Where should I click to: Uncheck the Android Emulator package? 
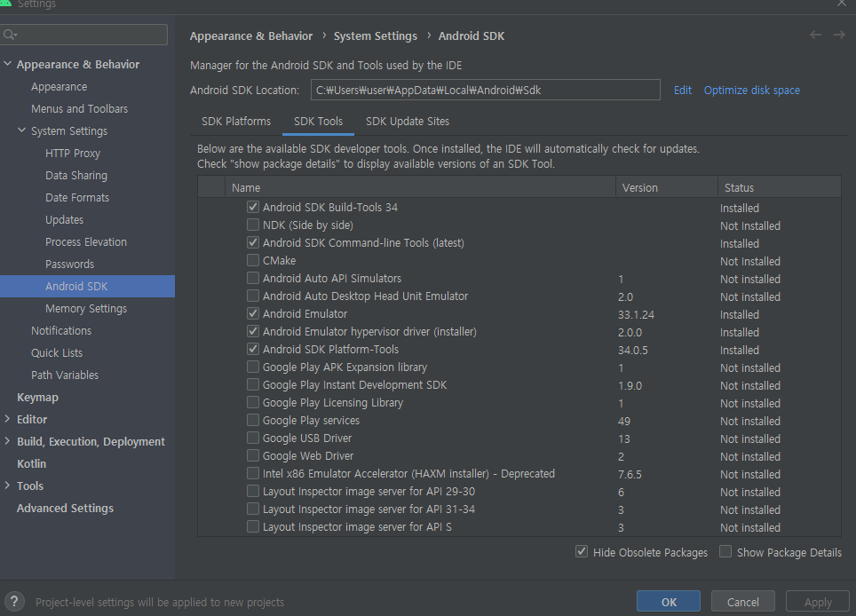[253, 313]
